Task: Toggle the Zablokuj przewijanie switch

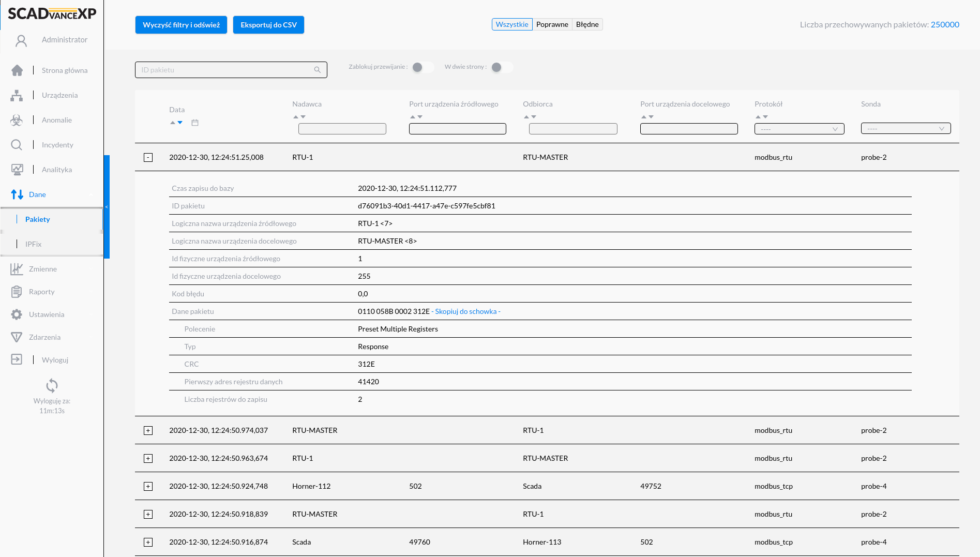Action: tap(423, 67)
